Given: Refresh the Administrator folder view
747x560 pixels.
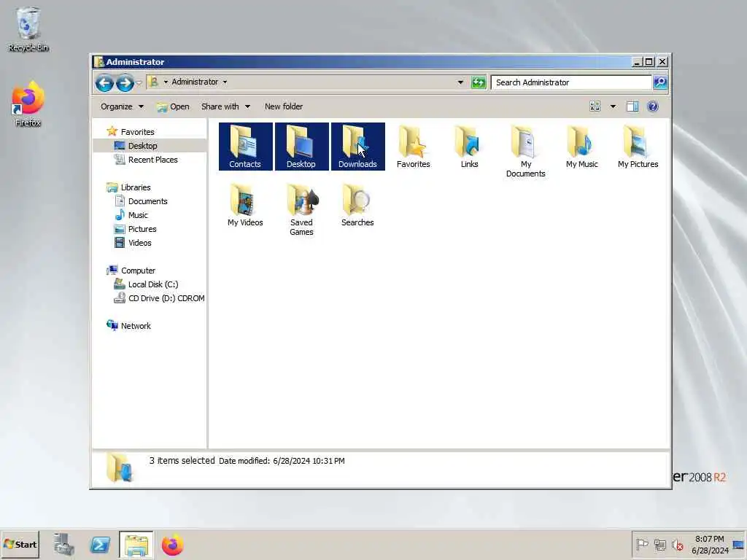Looking at the screenshot, I should pyautogui.click(x=479, y=82).
